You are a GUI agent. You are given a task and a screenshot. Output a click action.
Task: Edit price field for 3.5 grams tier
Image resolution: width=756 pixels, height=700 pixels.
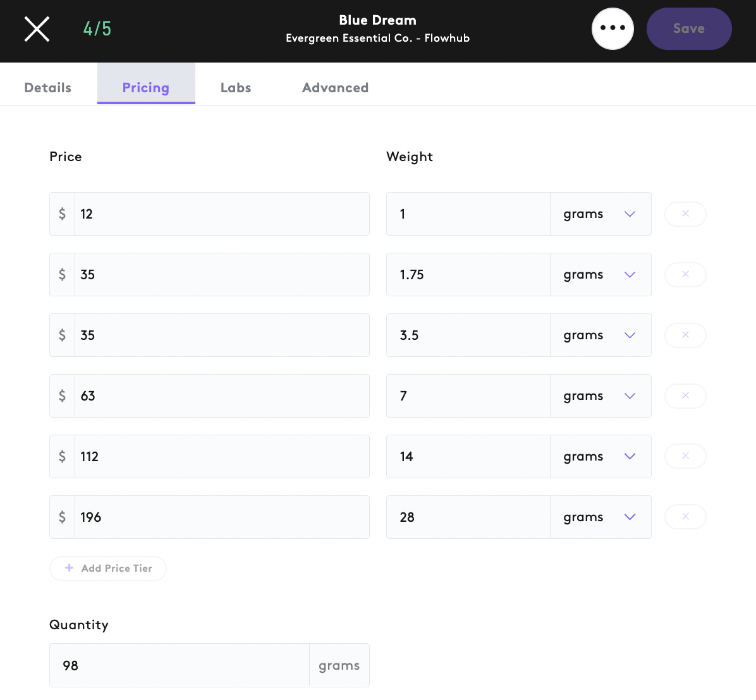223,335
